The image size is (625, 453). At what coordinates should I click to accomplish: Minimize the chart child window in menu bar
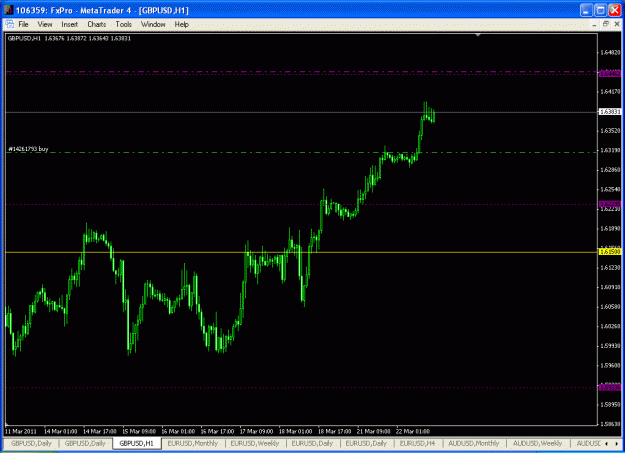[x=594, y=24]
